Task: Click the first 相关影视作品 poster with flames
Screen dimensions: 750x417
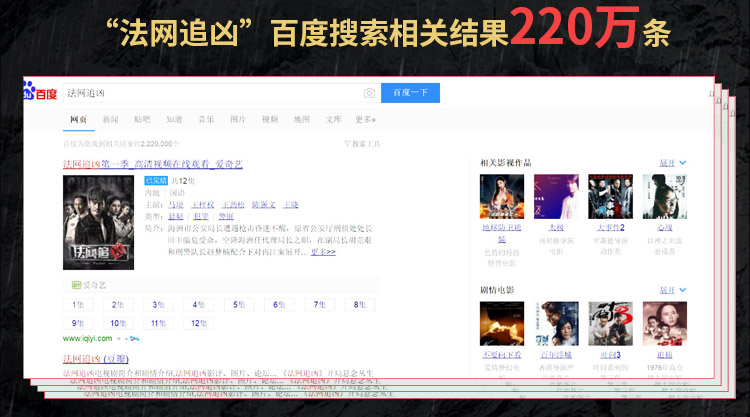Action: pyautogui.click(x=502, y=197)
